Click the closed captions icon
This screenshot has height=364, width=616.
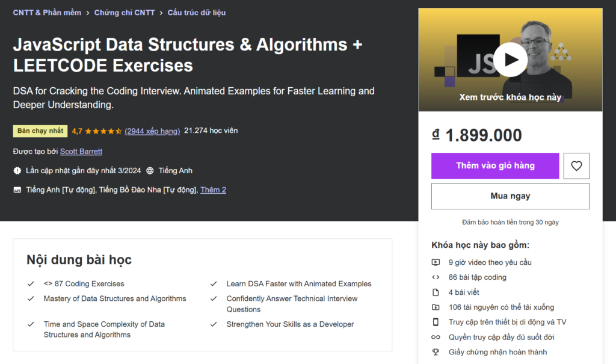pos(17,190)
